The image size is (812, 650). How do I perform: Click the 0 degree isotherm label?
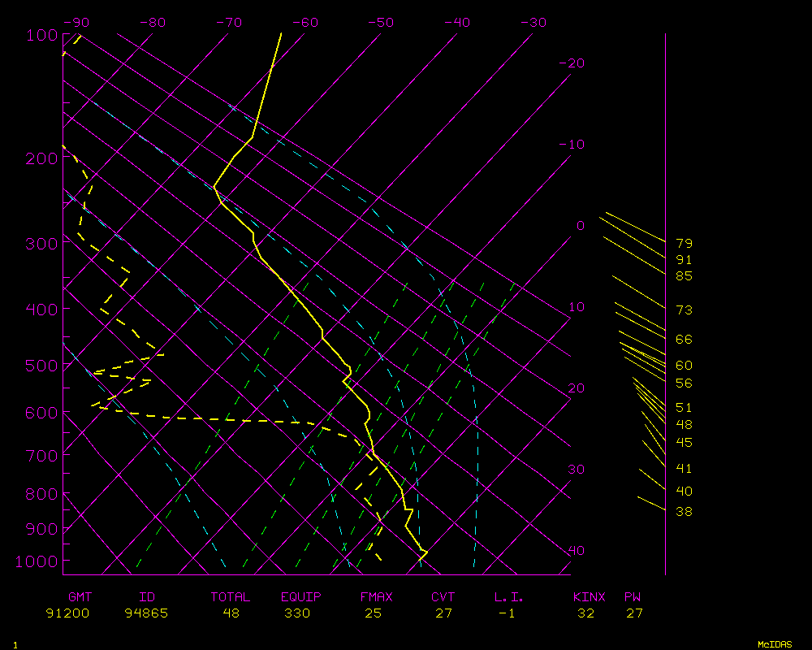coord(580,226)
